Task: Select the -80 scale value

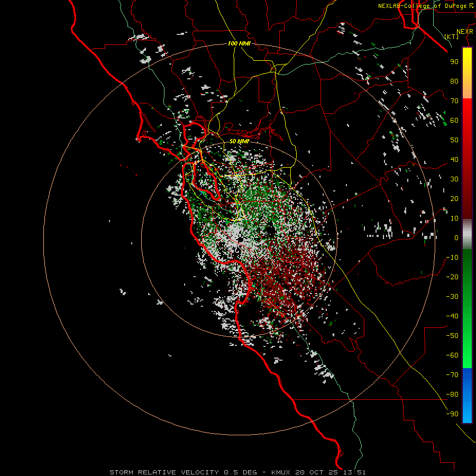Action: click(x=452, y=395)
